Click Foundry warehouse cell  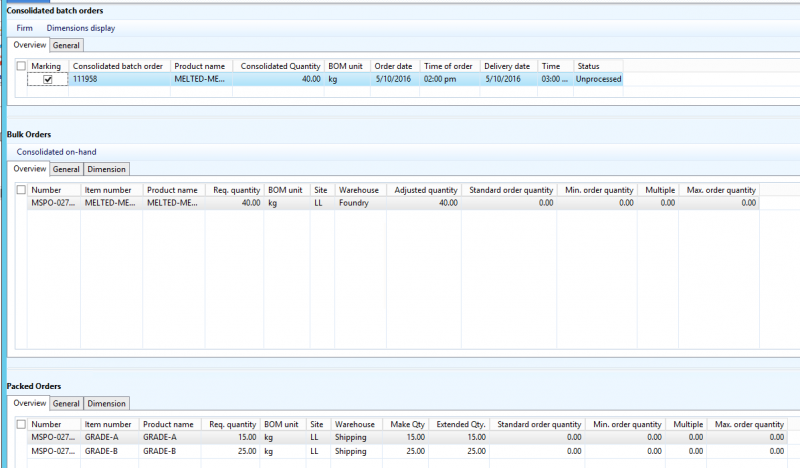click(x=360, y=203)
